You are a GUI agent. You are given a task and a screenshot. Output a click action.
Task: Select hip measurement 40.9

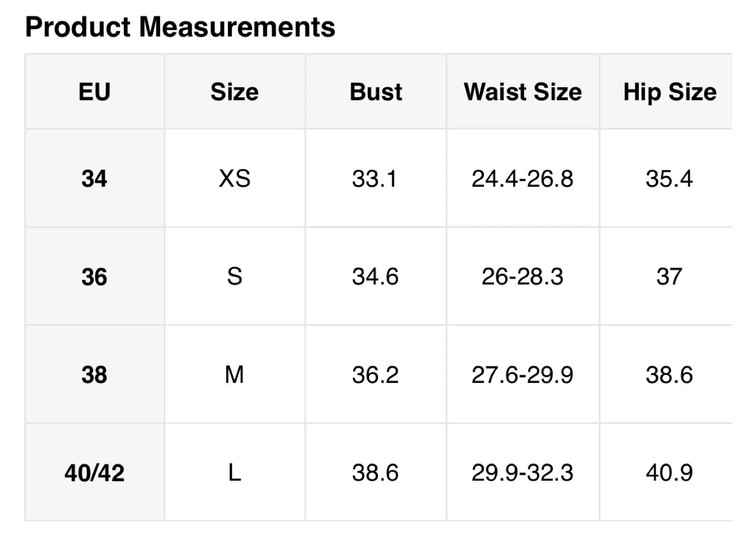pos(669,473)
